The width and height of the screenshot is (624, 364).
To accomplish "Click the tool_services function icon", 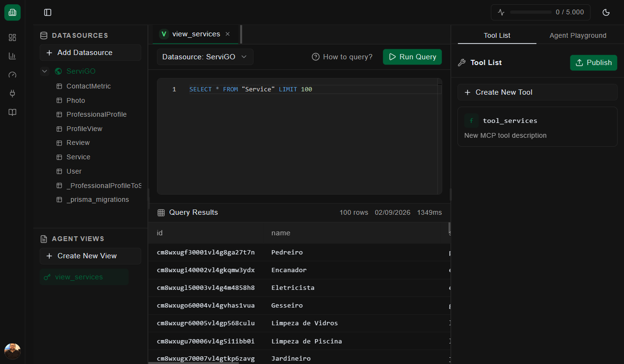I will (x=471, y=121).
